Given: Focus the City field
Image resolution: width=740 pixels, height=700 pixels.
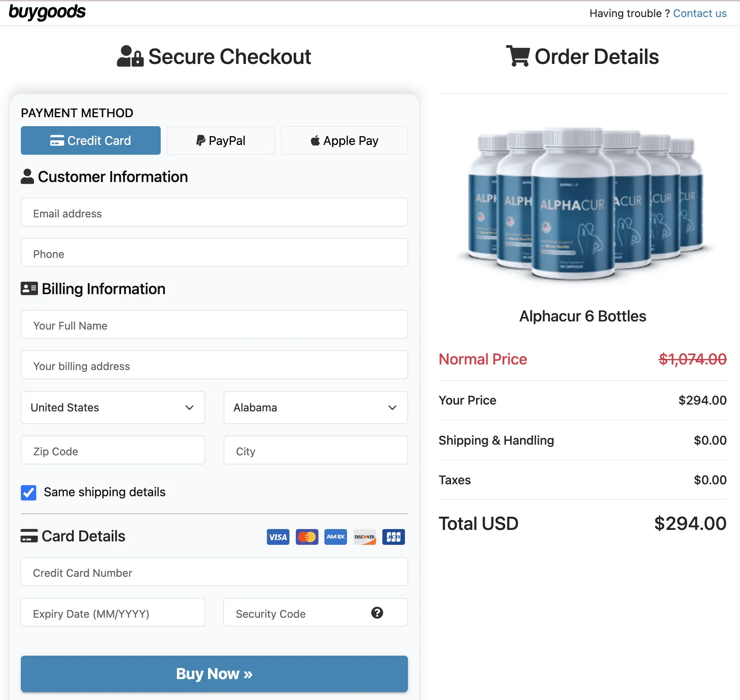Looking at the screenshot, I should 316,450.
